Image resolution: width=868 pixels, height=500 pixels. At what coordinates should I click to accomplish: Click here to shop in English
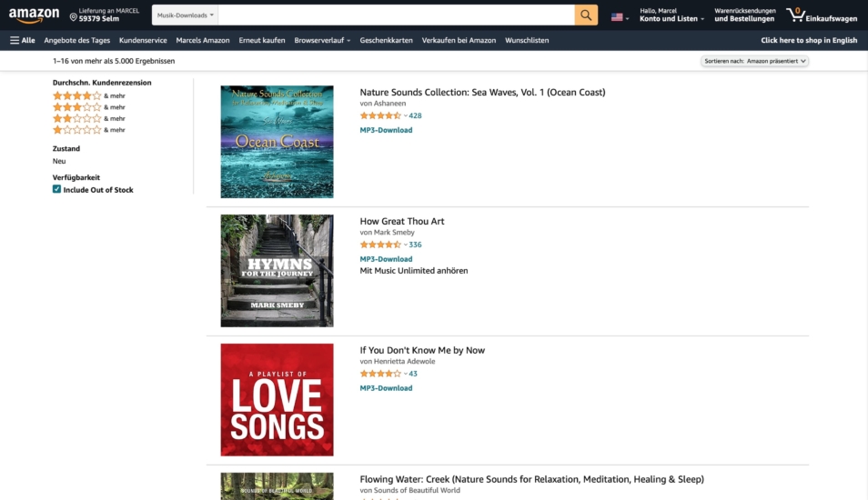(x=809, y=40)
